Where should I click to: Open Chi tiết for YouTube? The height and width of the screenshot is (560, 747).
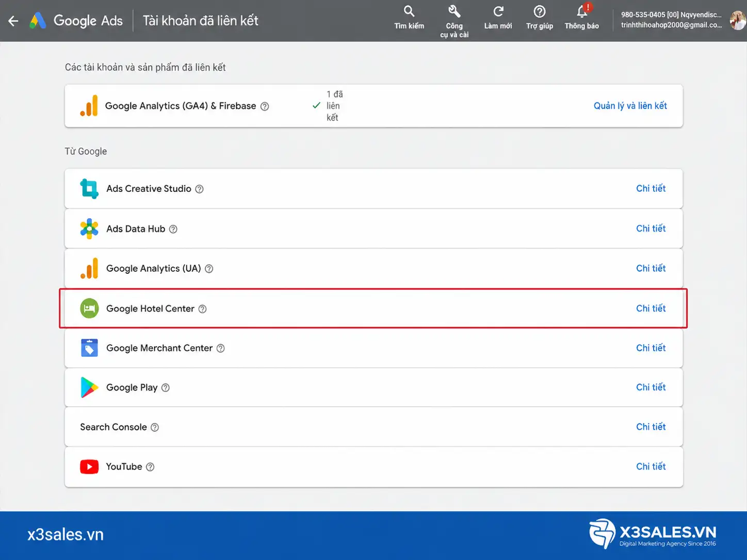(x=651, y=467)
